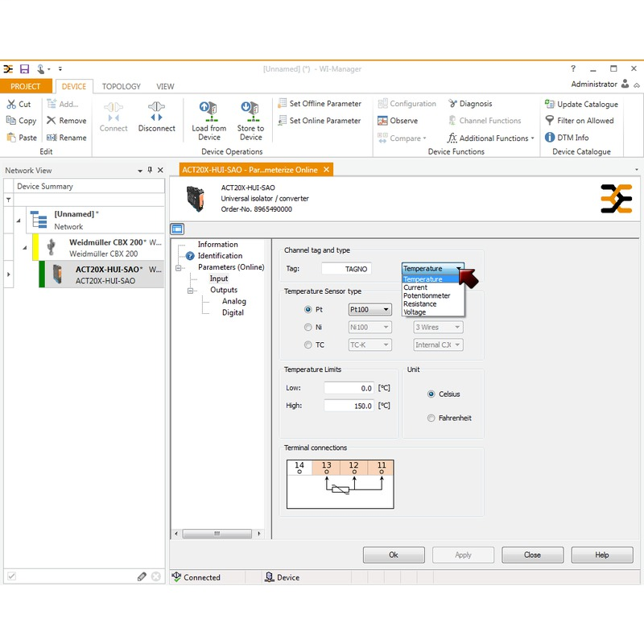Select the Input tree item

pyautogui.click(x=219, y=279)
